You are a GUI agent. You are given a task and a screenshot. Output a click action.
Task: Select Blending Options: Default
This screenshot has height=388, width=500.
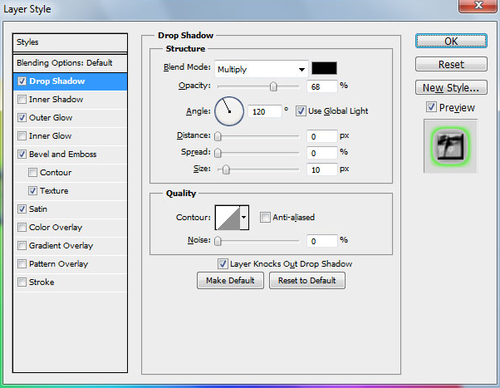(70, 63)
